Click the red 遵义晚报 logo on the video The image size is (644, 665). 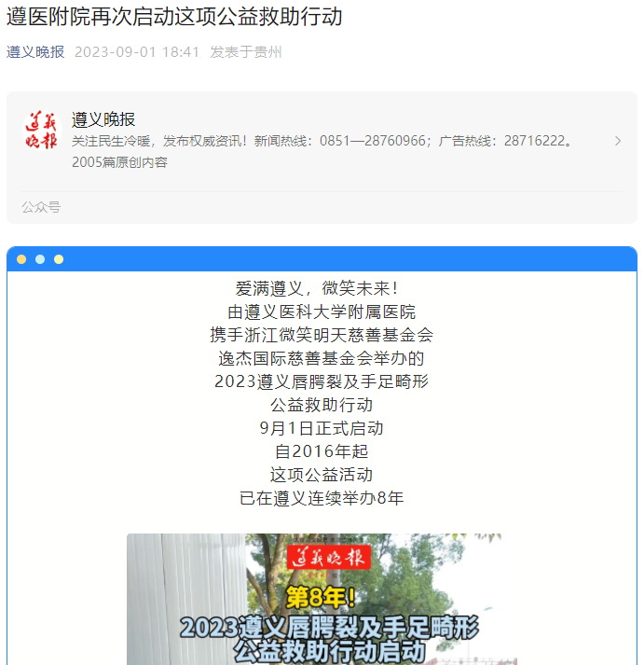coord(329,558)
